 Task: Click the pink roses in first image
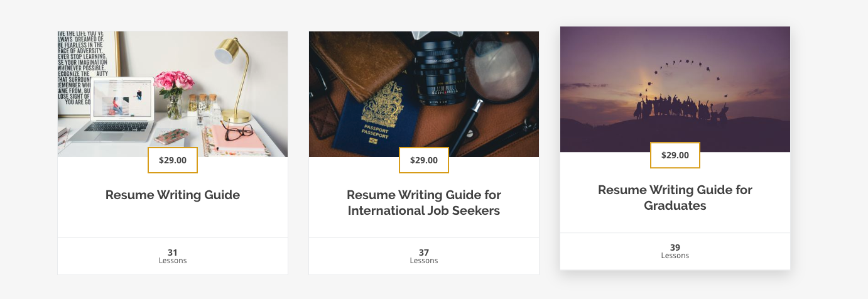173,83
